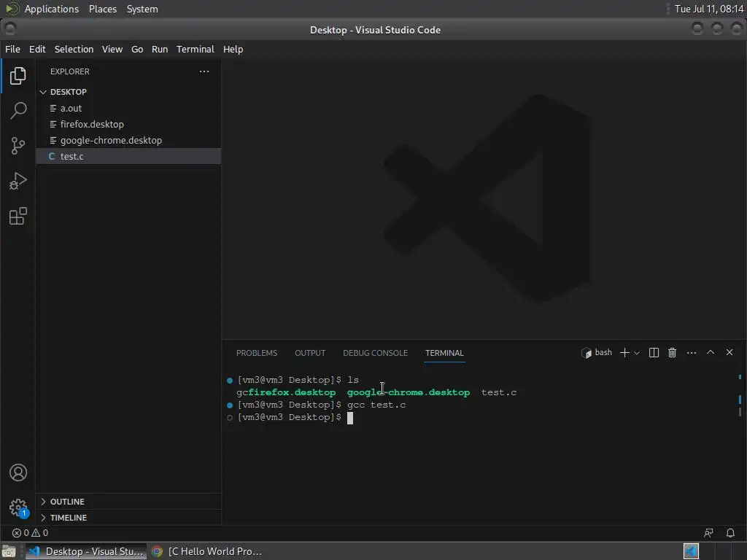Switch to the DEBUG CONSOLE tab
This screenshot has height=560, width=747.
point(376,353)
